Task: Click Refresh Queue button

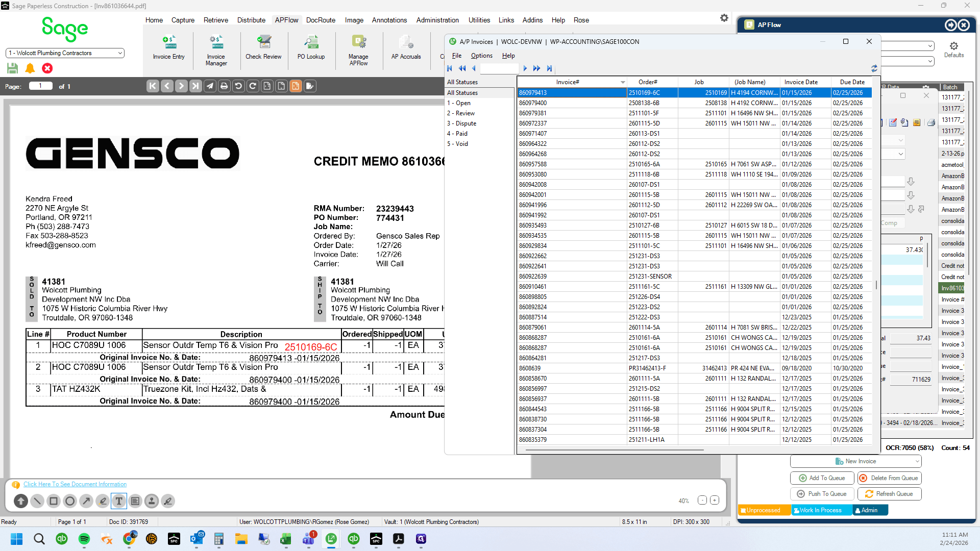Action: [x=889, y=494]
